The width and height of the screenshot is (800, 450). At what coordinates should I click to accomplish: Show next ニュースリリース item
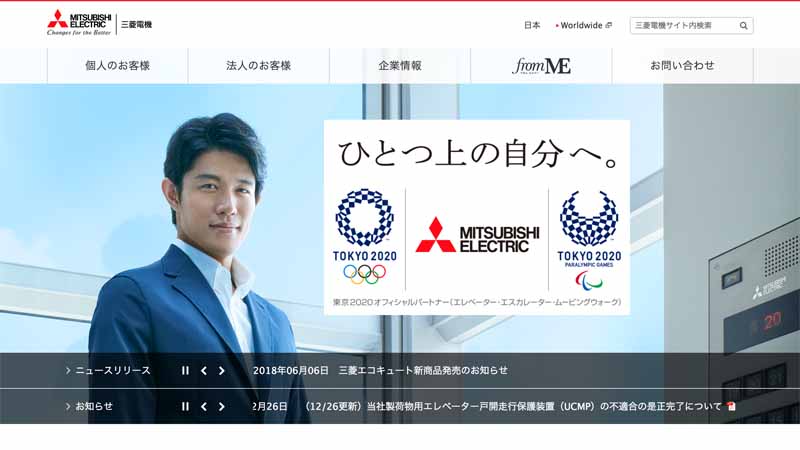[221, 371]
